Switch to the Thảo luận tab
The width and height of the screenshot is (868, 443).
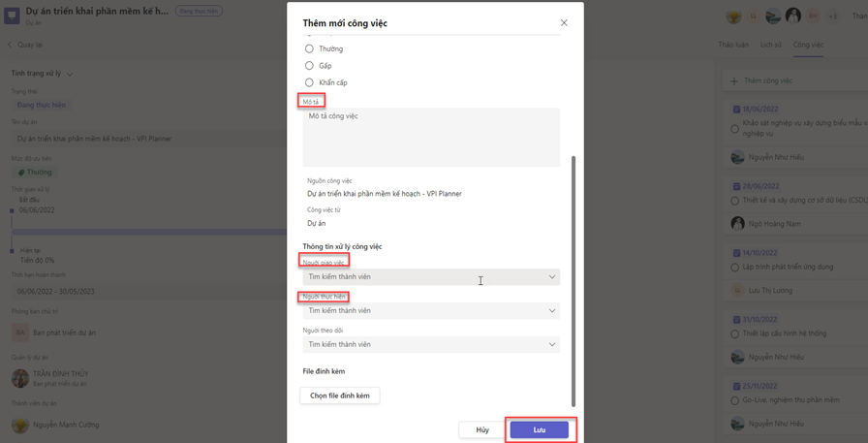(x=732, y=45)
